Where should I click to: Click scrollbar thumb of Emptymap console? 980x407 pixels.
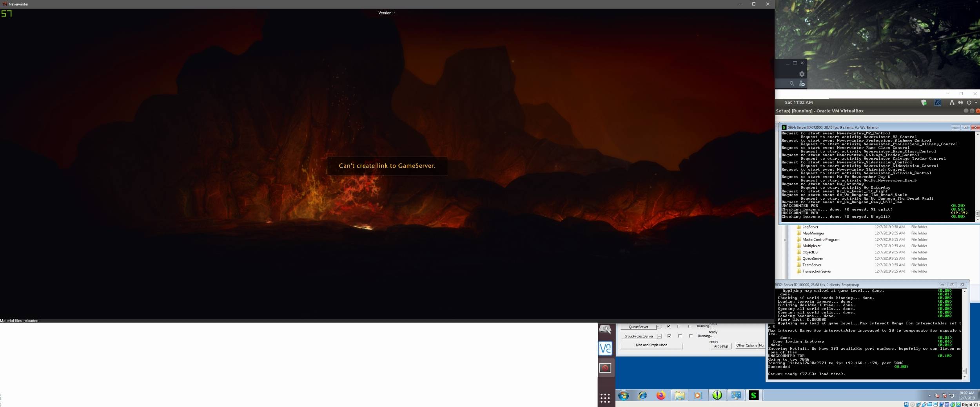point(964,371)
